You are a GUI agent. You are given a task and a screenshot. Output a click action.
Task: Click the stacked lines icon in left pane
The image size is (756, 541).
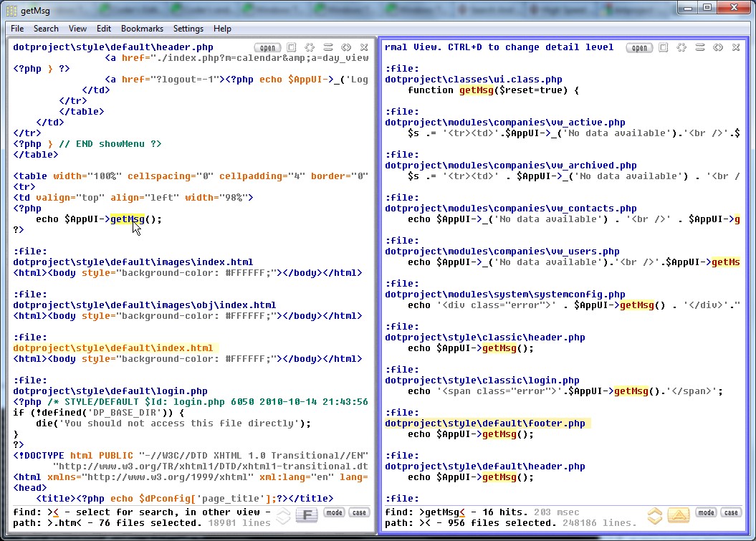tap(328, 48)
